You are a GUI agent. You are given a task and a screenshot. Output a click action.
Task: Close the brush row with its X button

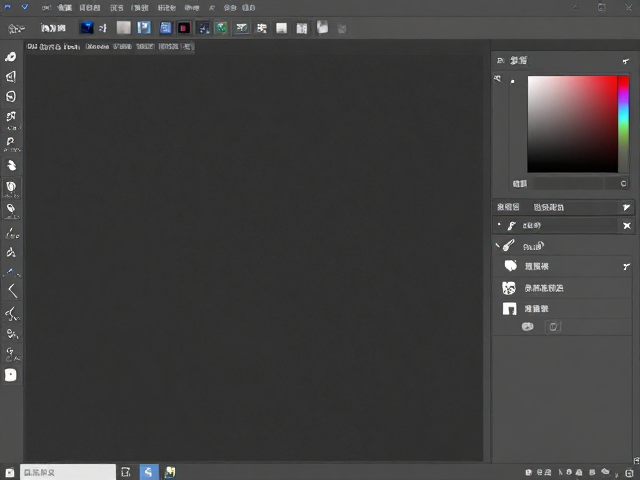627,226
